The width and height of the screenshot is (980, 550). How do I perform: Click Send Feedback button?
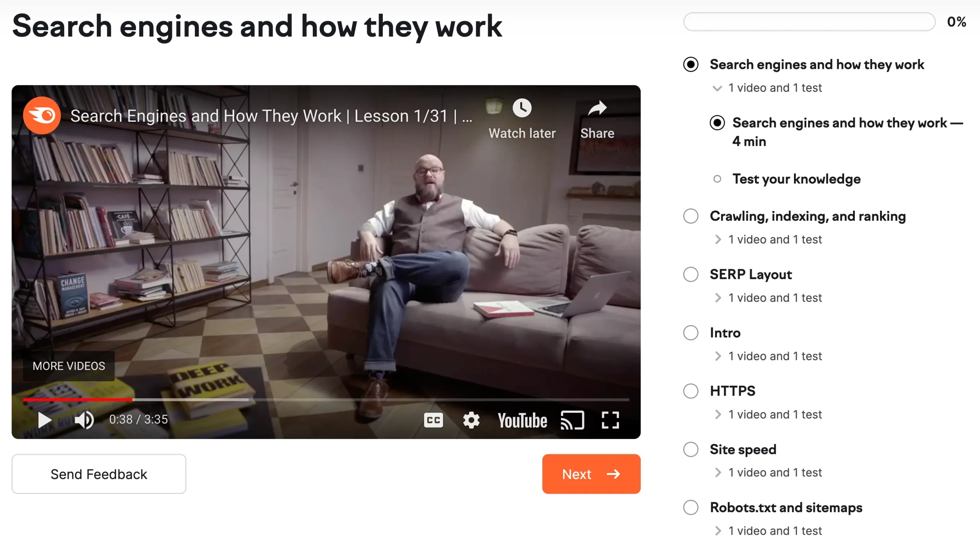tap(99, 474)
